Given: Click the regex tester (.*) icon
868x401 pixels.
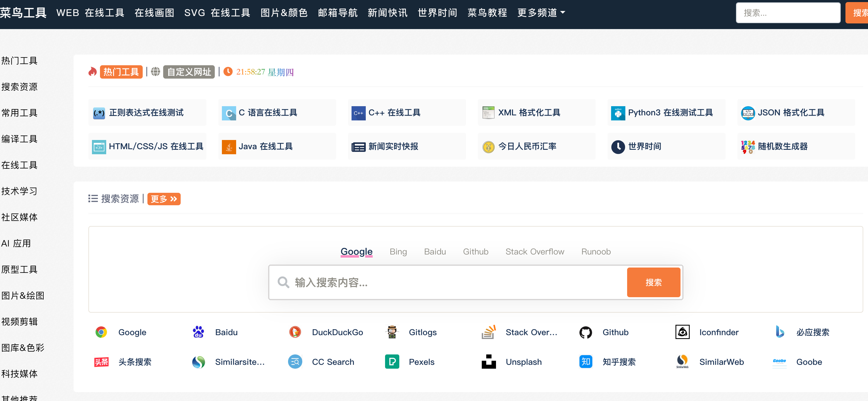Looking at the screenshot, I should click(99, 113).
